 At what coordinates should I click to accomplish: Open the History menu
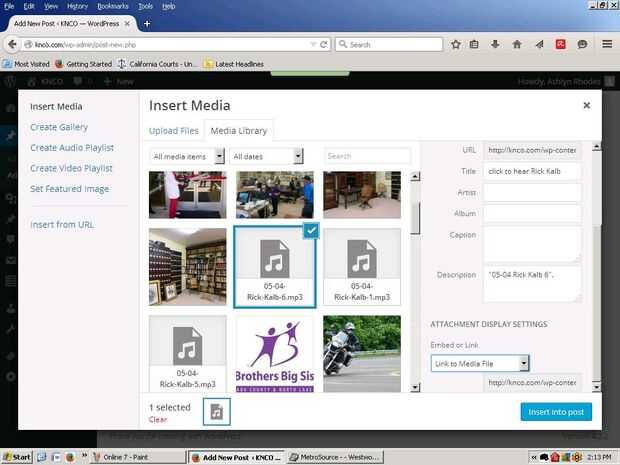point(77,6)
